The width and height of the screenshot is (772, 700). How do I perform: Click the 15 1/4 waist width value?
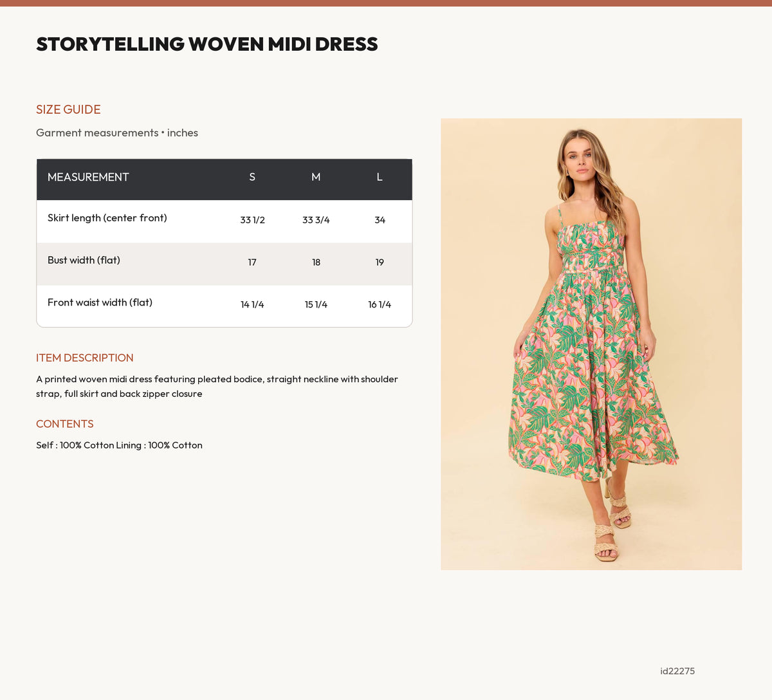pos(316,304)
